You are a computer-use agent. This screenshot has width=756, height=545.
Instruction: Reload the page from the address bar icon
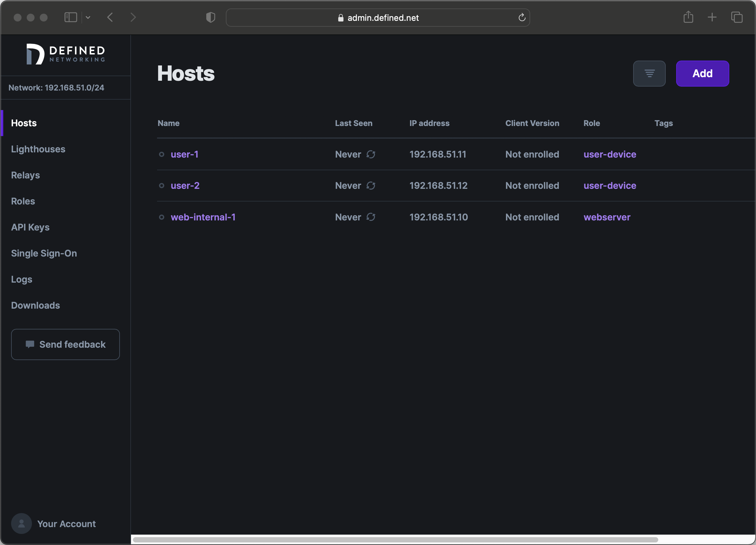tap(522, 17)
